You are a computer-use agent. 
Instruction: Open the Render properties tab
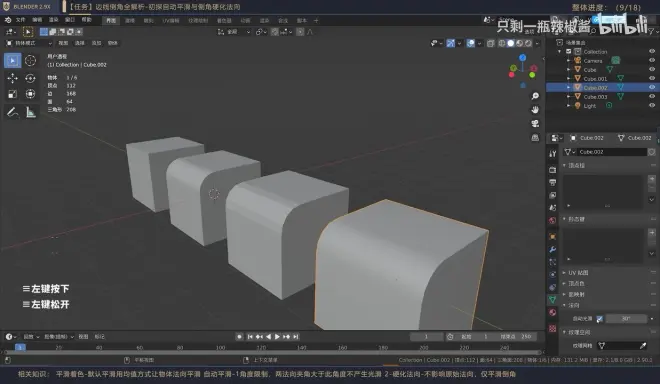[553, 170]
